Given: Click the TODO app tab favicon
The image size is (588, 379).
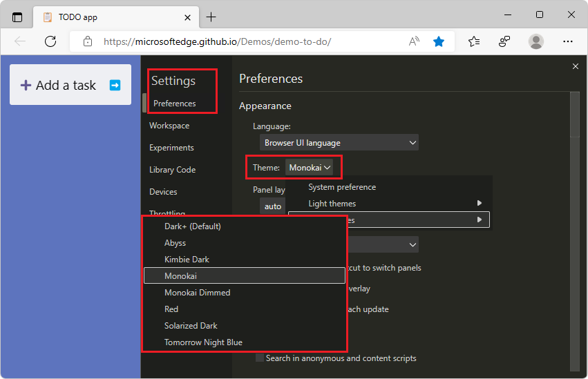Looking at the screenshot, I should click(48, 17).
